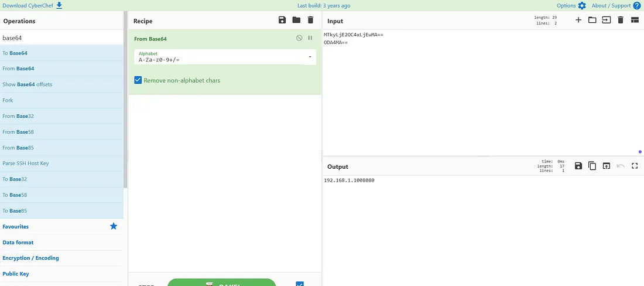Screen dimensions: 644x286
Task: Clear input and output trash icon
Action: [621, 21]
